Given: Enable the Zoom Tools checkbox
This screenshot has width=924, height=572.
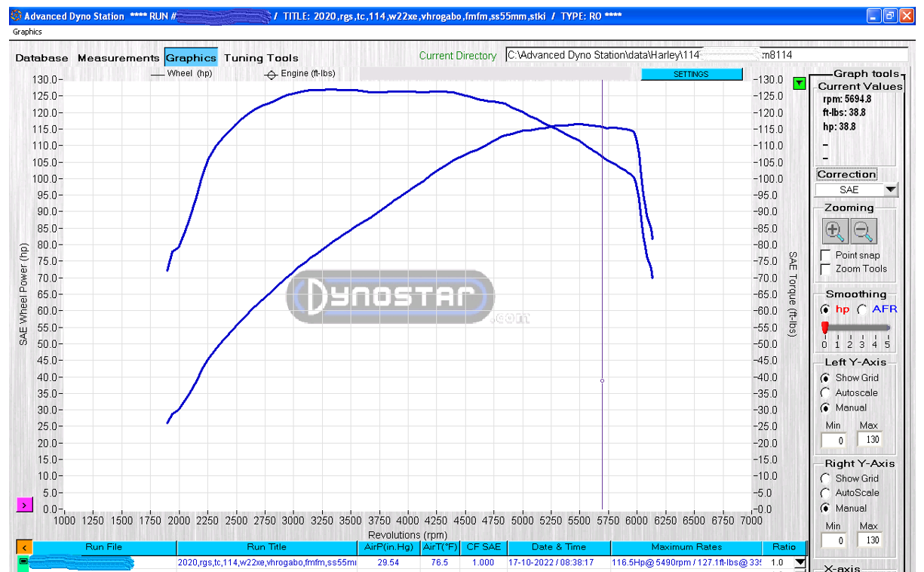Looking at the screenshot, I should (x=826, y=269).
